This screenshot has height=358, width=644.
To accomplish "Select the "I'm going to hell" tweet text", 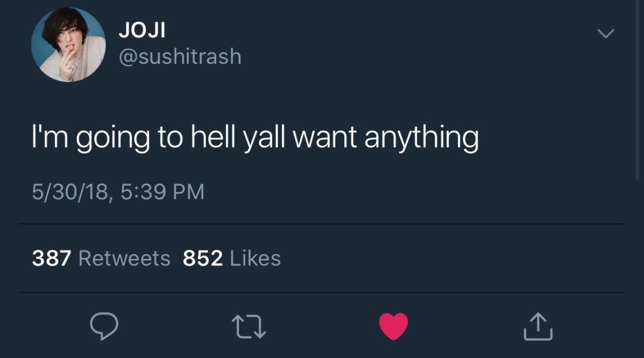I will [255, 138].
